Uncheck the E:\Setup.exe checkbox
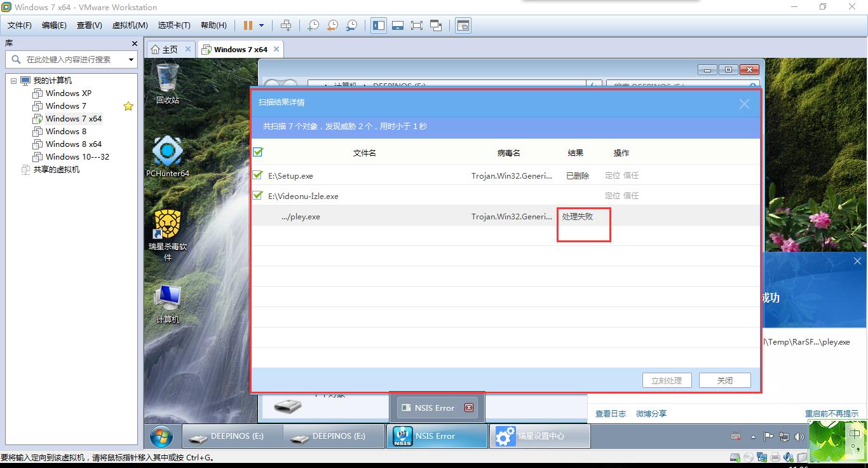 click(258, 175)
